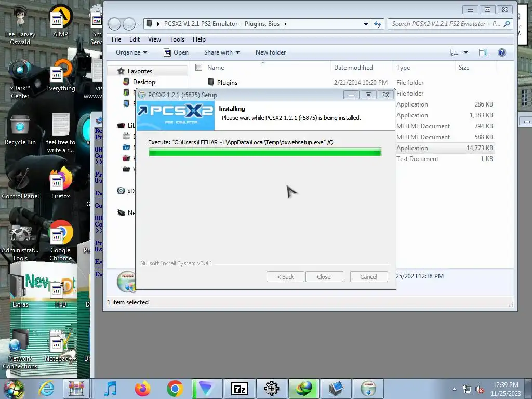The image size is (532, 399).
Task: Launch Firefox from desktop
Action: (60, 183)
